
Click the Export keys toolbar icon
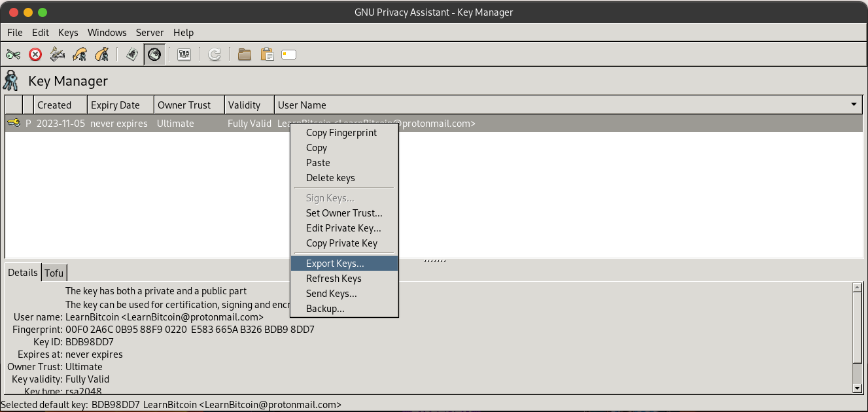pyautogui.click(x=101, y=54)
